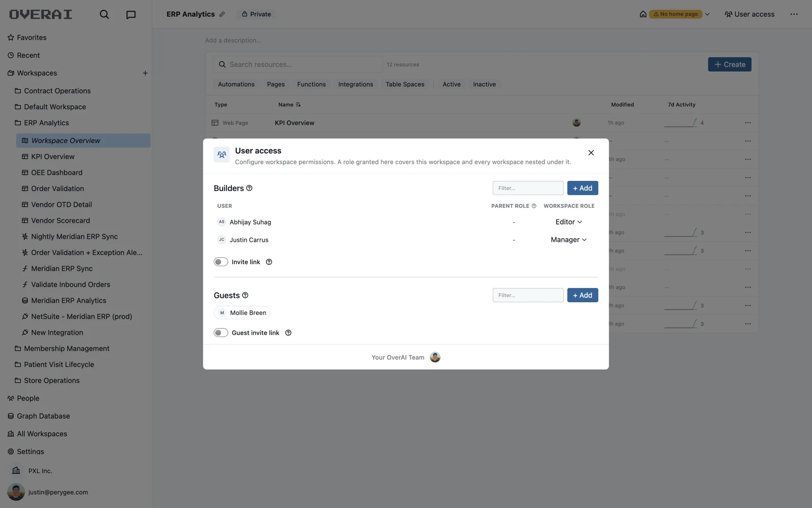Filter resources by Automations
The image size is (812, 508).
pos(236,84)
